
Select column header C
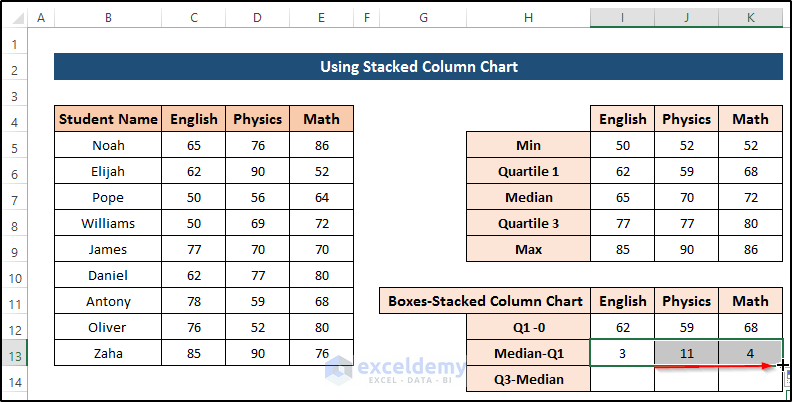(193, 19)
